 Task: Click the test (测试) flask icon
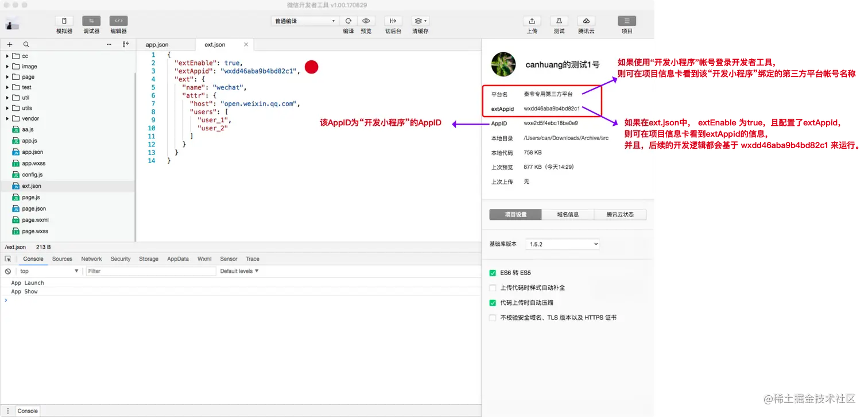coord(559,21)
